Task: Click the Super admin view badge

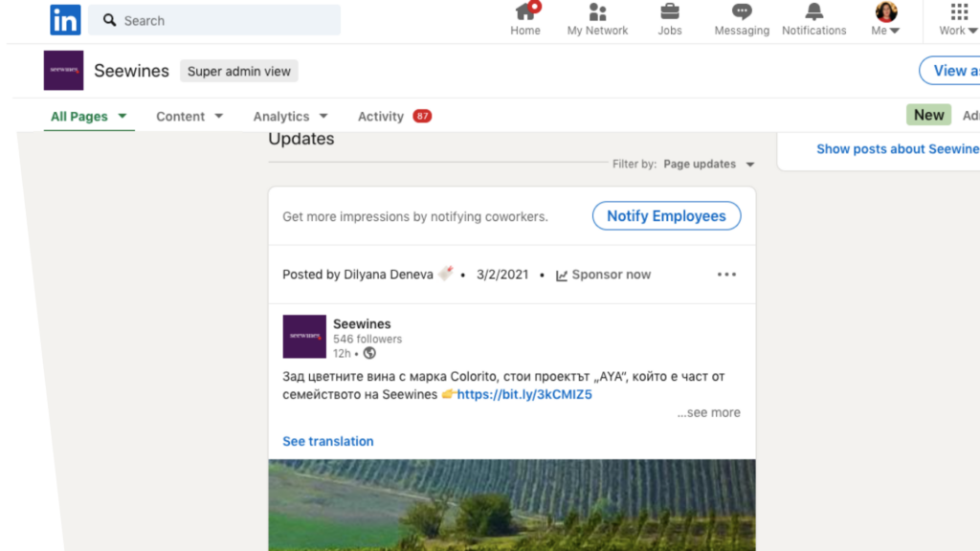Action: coord(238,71)
